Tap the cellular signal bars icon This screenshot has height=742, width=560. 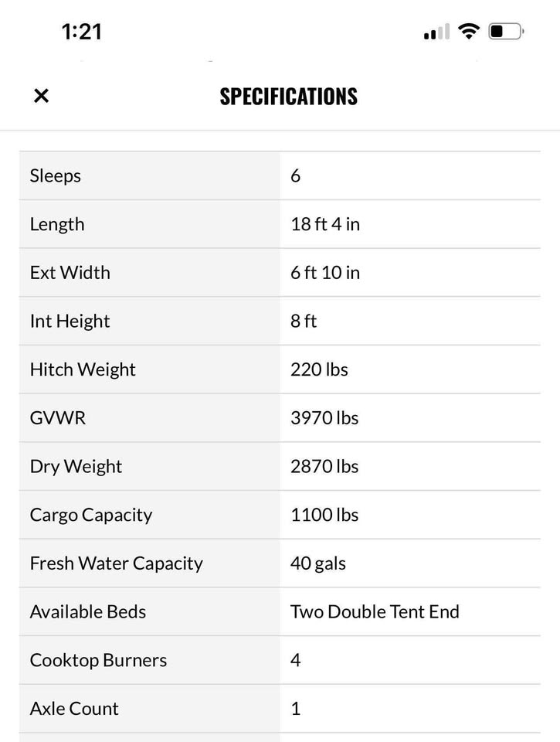436,32
